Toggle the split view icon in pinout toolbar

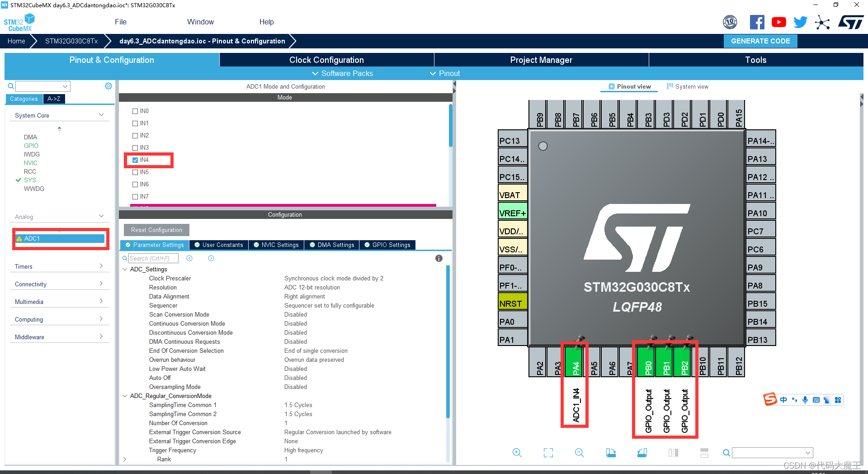click(x=673, y=453)
